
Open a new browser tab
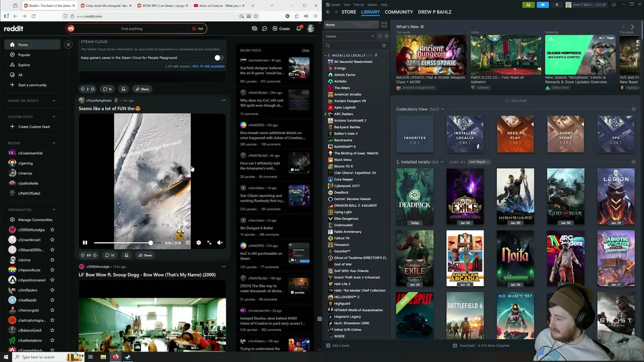[x=253, y=6]
